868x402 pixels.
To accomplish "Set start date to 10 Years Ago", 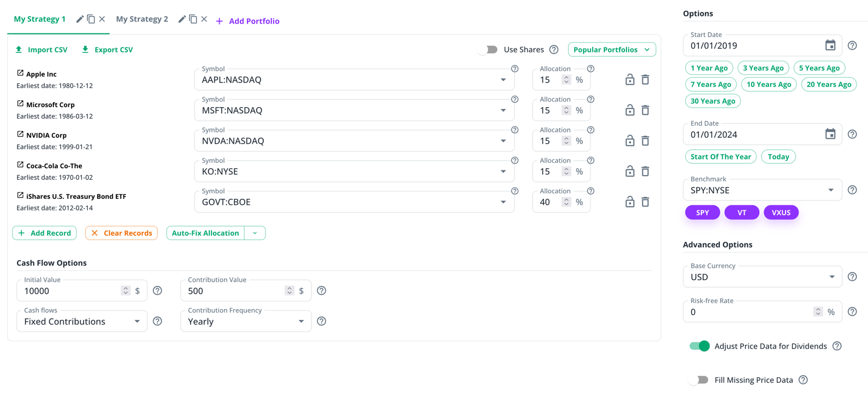I will tap(769, 85).
